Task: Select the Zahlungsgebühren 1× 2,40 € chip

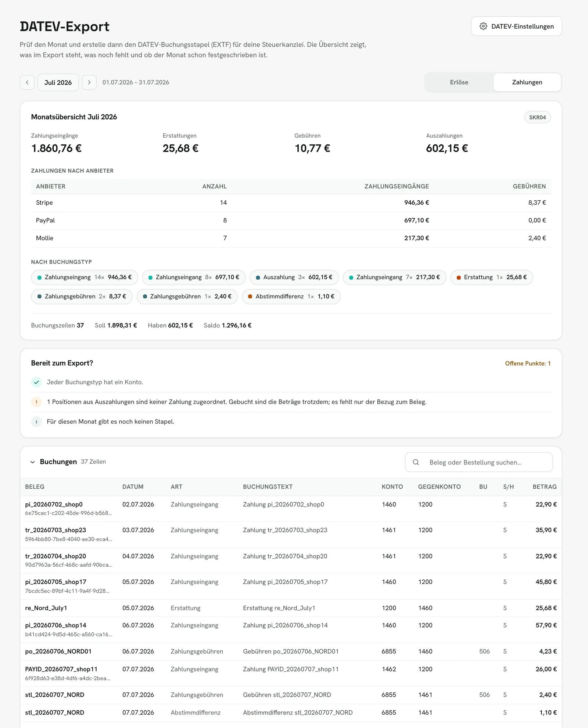Action: coord(187,296)
